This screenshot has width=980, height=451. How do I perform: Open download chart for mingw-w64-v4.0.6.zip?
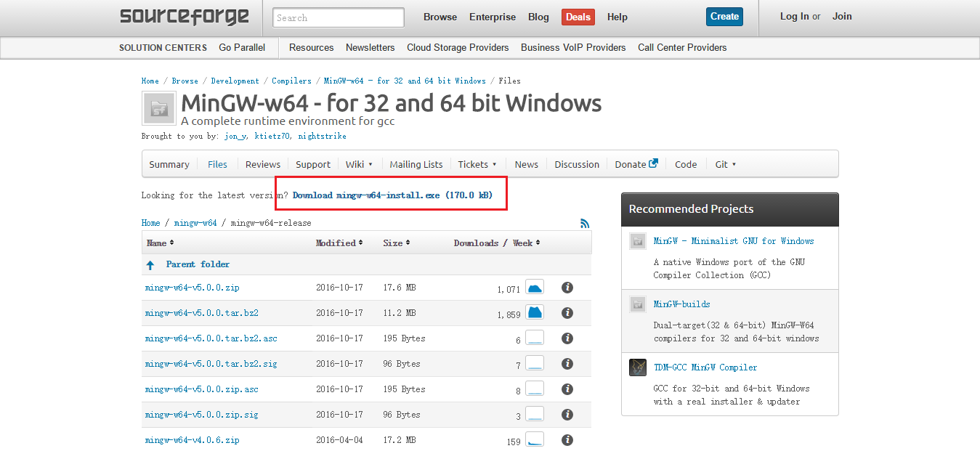point(535,440)
